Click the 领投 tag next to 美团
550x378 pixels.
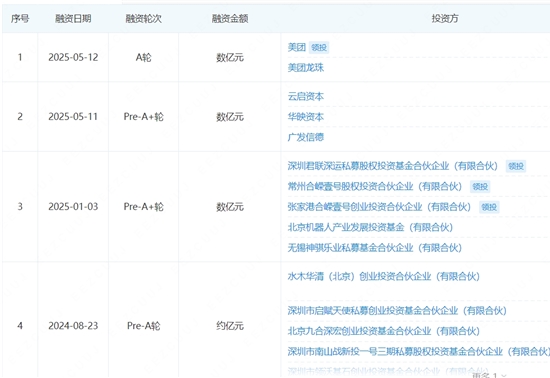[x=319, y=47]
